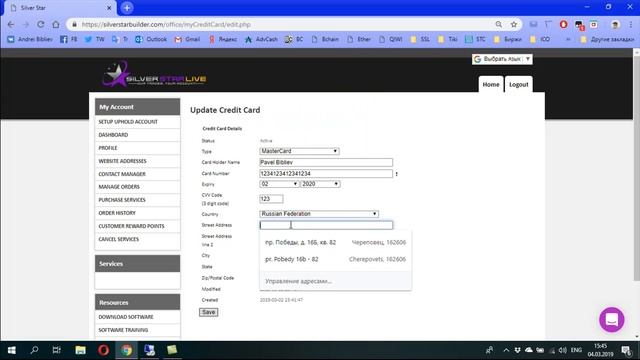640x360 pixels.
Task: Go back using browser back arrow
Action: (x=11, y=24)
